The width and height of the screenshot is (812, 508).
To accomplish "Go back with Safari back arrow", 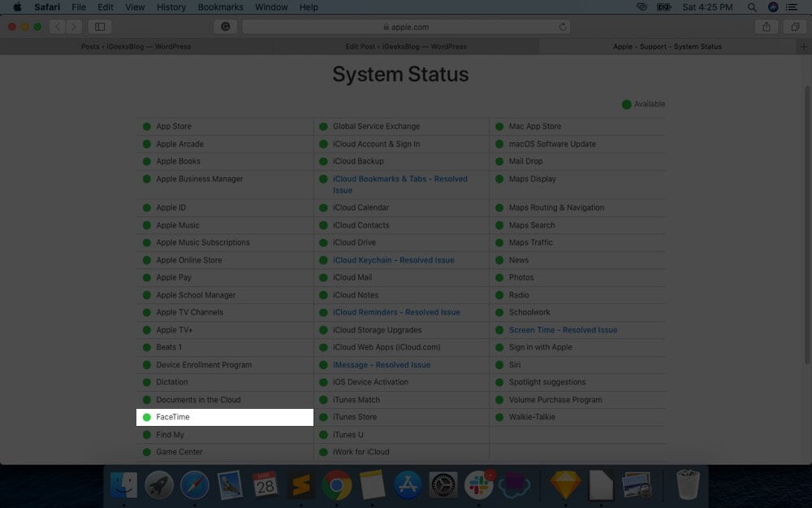I will [58, 27].
